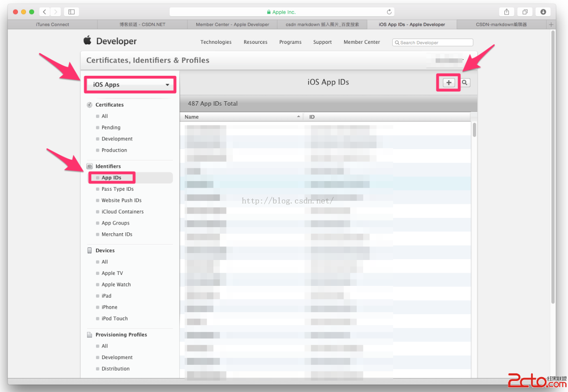This screenshot has height=392, width=568.
Task: Open Development under Certificates
Action: pyautogui.click(x=117, y=139)
